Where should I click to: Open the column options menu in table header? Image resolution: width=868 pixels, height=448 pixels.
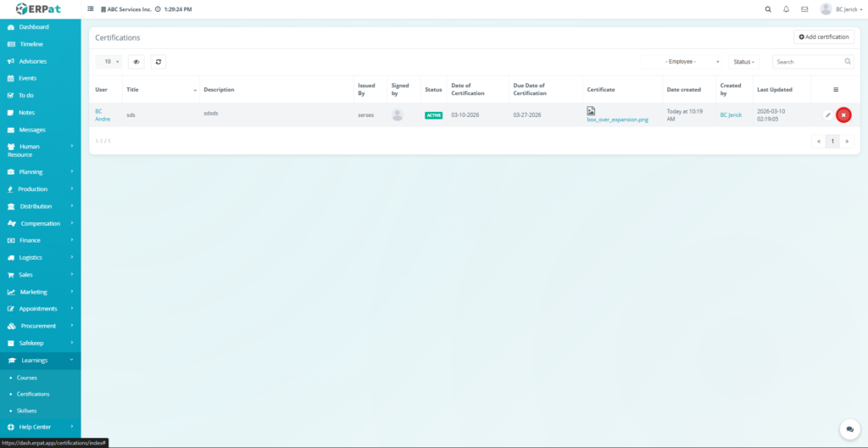pyautogui.click(x=835, y=89)
